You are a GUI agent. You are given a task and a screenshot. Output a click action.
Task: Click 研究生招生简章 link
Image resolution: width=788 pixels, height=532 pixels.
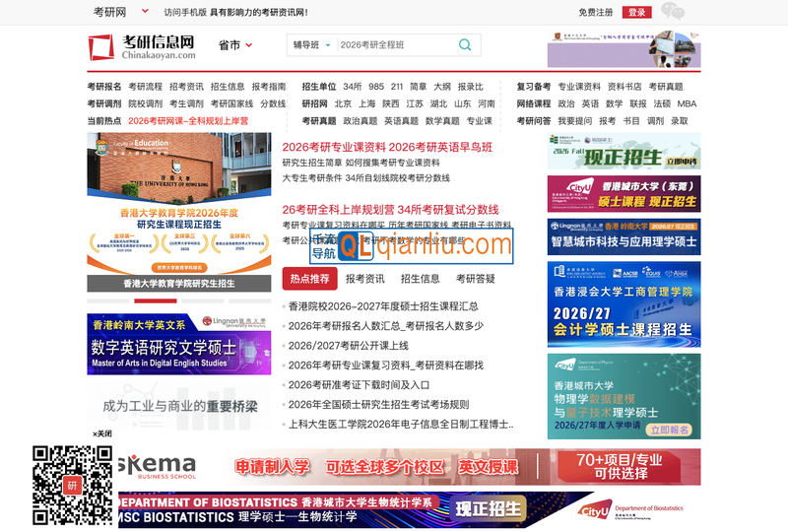(312, 163)
